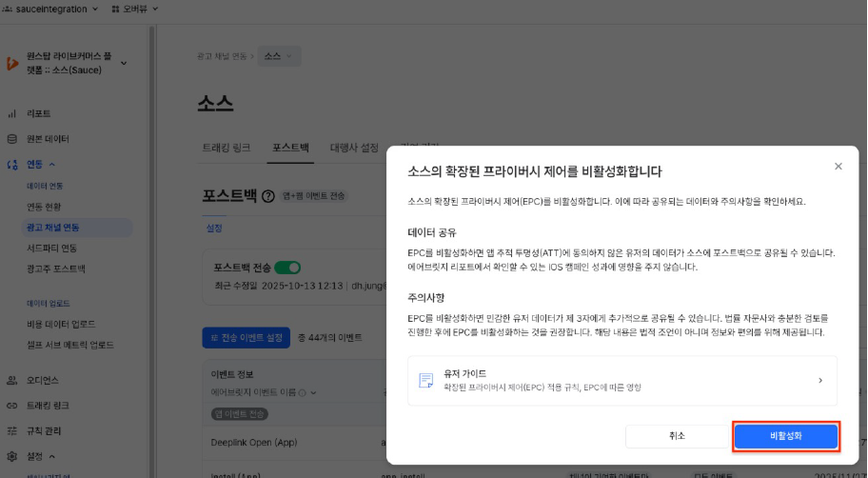Expand the app selector 소스(Sauce) chevron
Screen dimensions: 868x478
124,63
